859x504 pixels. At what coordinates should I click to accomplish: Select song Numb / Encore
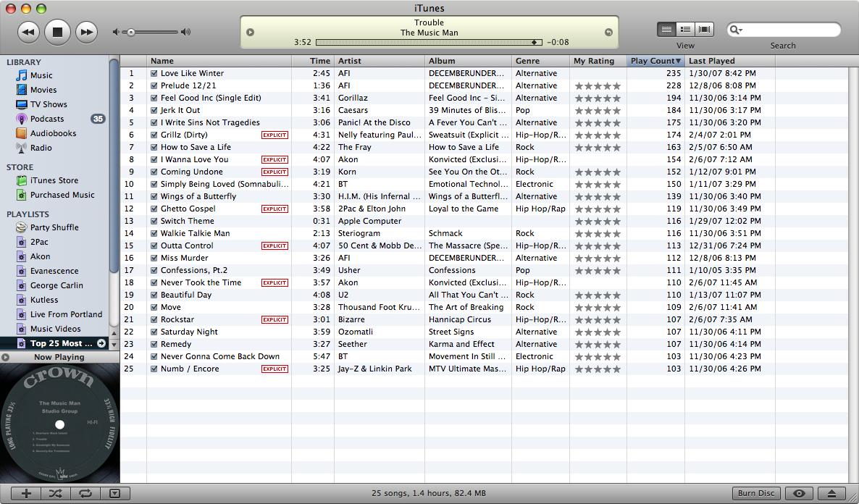coord(190,369)
